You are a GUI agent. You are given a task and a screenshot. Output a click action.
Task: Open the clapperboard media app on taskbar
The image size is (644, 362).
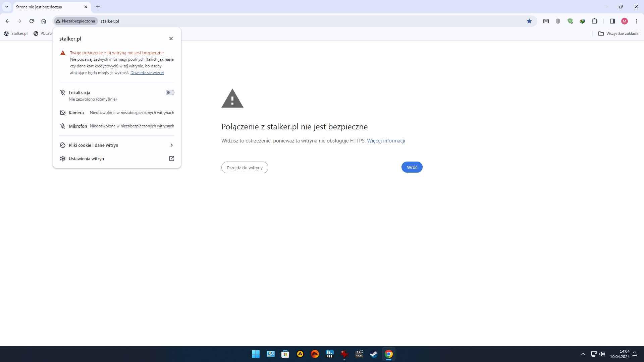(x=359, y=354)
